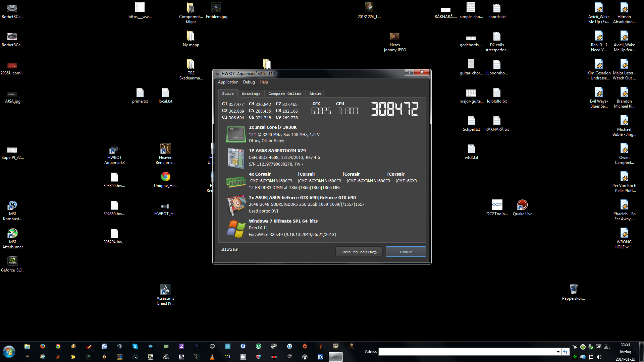Select local.txt on desktop
Image resolution: width=644 pixels, height=362 pixels.
165,95
